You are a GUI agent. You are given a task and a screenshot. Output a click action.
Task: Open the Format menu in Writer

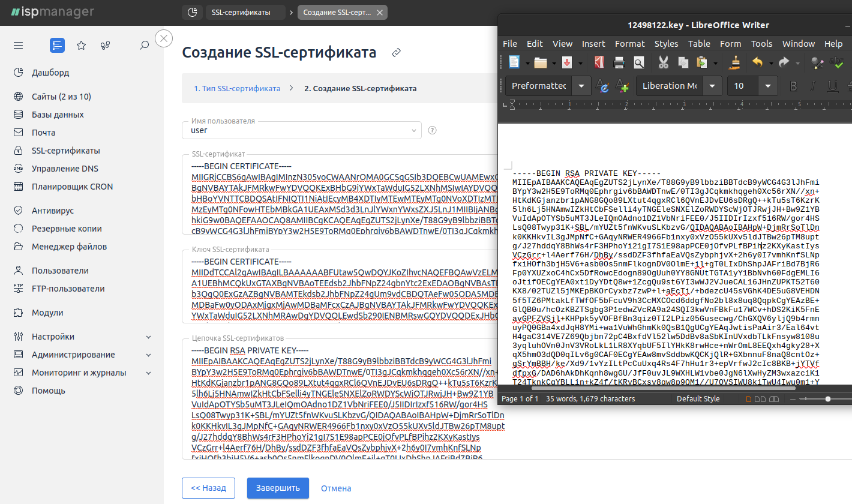pyautogui.click(x=630, y=44)
